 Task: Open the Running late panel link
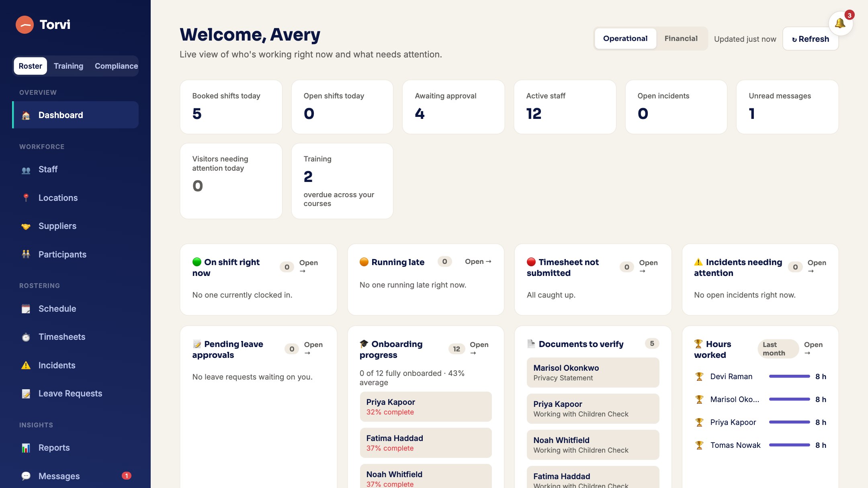click(x=478, y=261)
